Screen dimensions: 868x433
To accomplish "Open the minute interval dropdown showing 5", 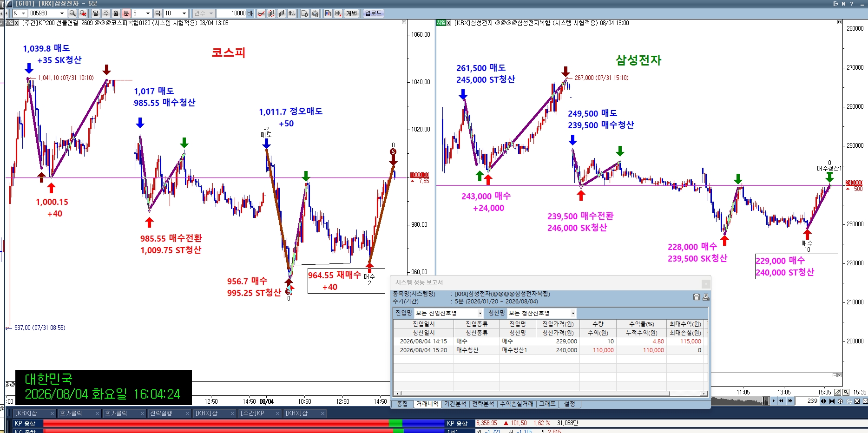I will [x=148, y=13].
